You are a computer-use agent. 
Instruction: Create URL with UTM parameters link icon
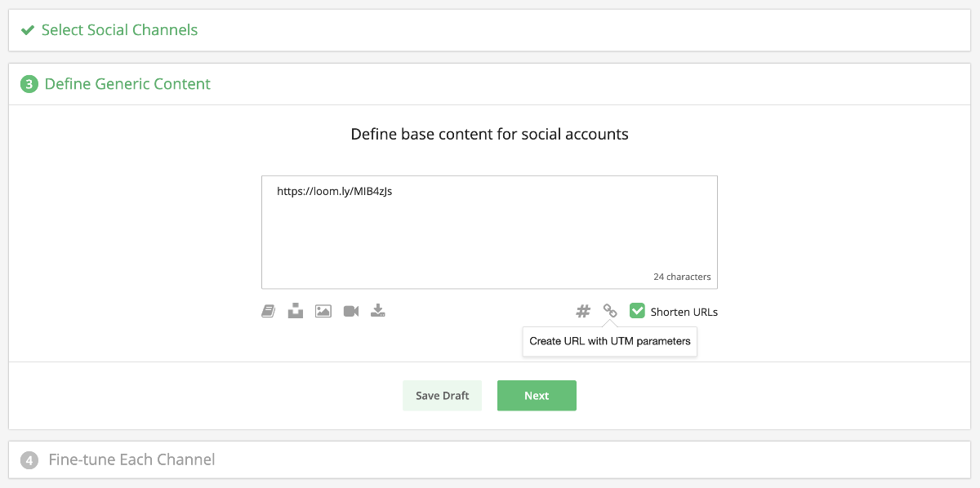pos(609,310)
